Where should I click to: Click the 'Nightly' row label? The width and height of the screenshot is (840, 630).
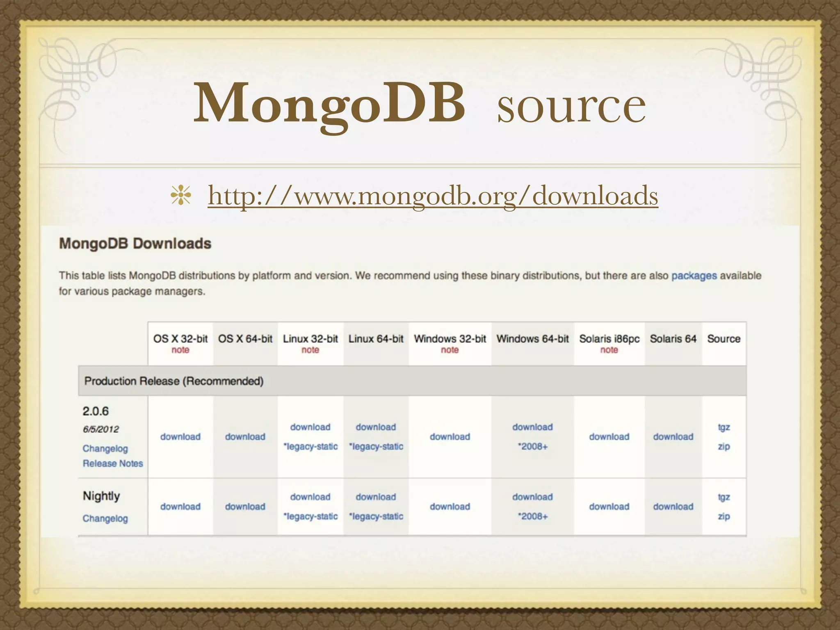coord(101,496)
